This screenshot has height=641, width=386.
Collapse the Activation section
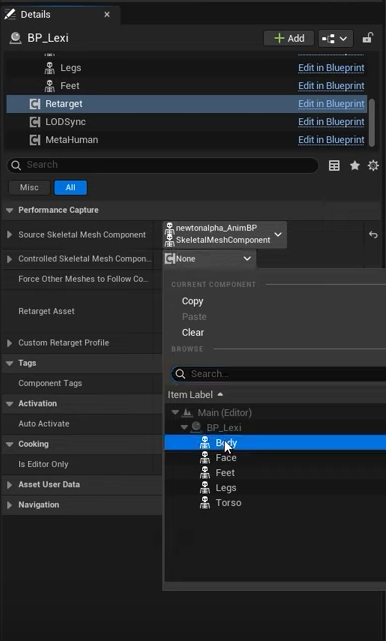click(x=9, y=403)
